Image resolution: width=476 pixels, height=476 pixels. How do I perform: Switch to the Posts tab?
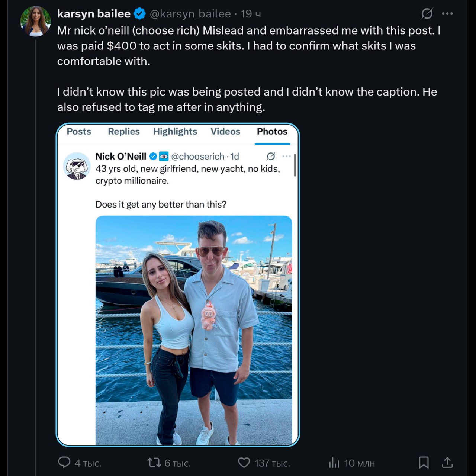[x=79, y=132]
